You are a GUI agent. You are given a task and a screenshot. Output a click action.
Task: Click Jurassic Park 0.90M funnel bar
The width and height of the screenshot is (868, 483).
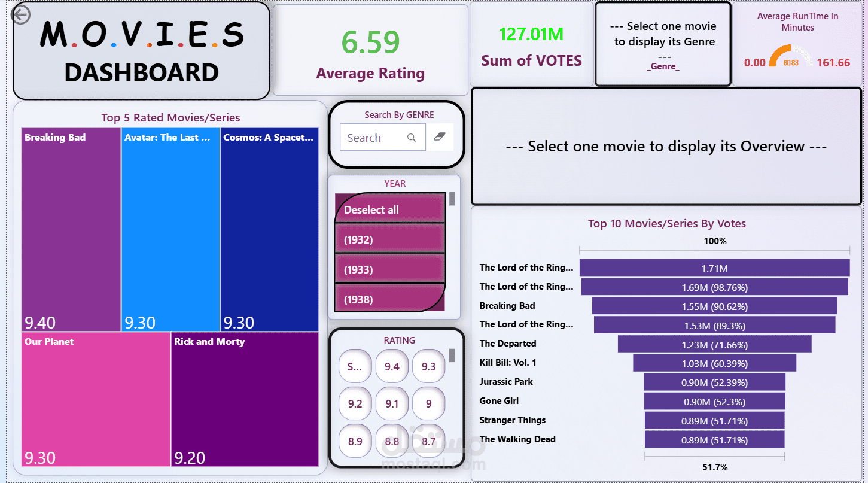(x=714, y=382)
